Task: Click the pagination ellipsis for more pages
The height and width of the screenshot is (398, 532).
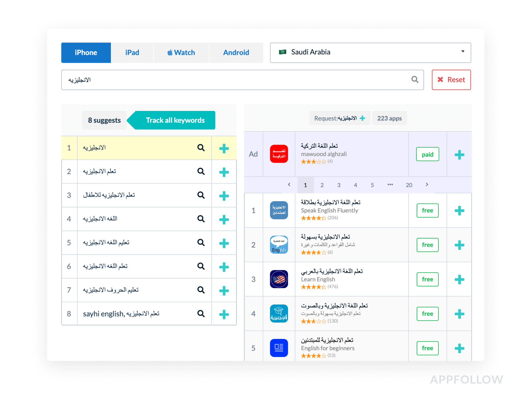Action: point(390,185)
